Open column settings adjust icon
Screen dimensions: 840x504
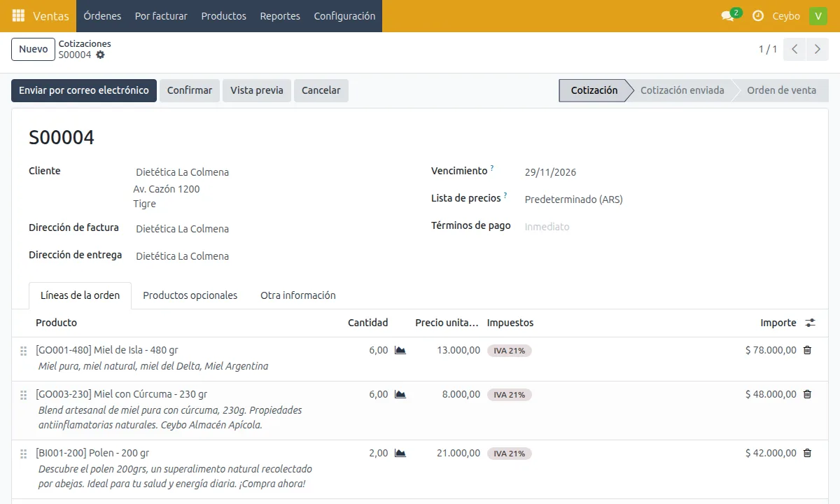coord(810,323)
